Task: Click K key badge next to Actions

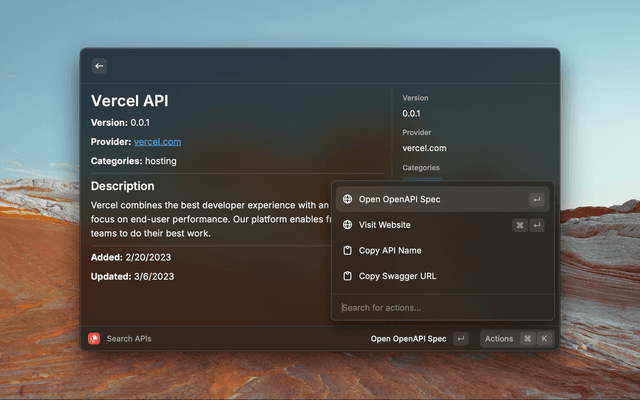Action: pos(545,339)
